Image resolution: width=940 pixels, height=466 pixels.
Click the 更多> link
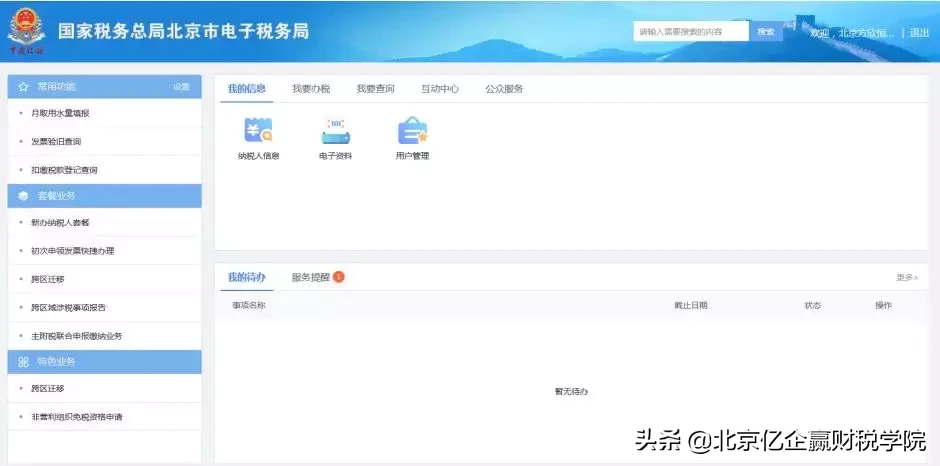907,277
